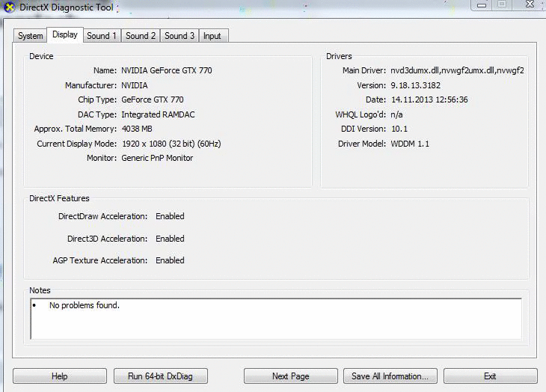Select the Display tab
This screenshot has height=392, width=546.
pyautogui.click(x=65, y=35)
